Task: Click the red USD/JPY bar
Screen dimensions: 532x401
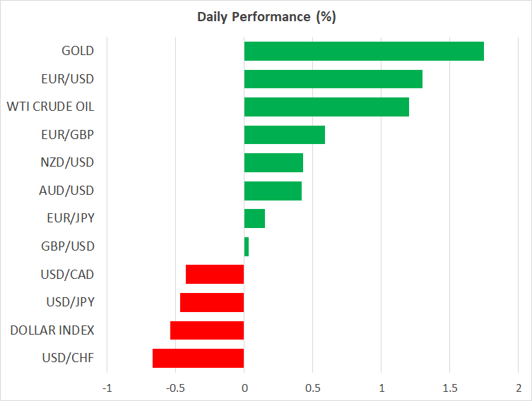Action: pos(212,302)
